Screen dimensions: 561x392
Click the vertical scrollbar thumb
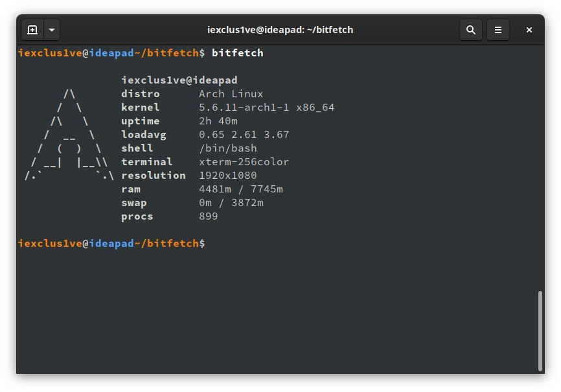click(x=540, y=331)
